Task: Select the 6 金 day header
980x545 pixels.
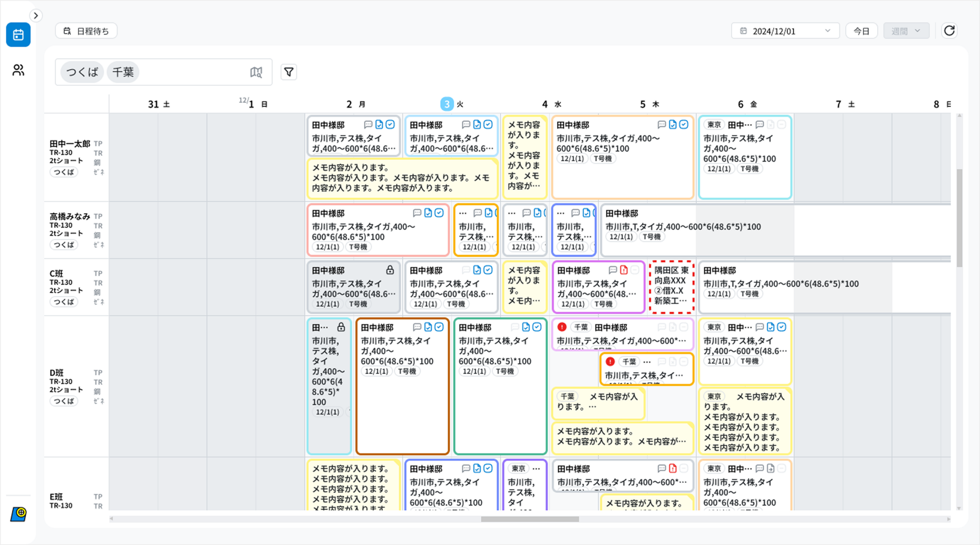Action: 747,104
